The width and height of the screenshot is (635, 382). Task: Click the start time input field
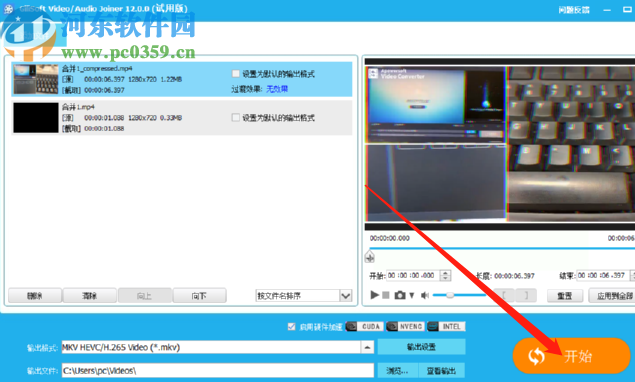[x=413, y=275]
